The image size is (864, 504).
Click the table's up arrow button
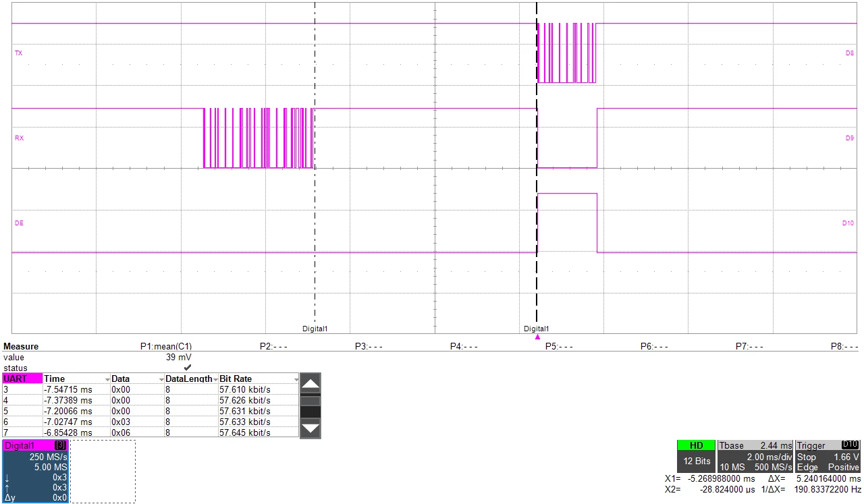coord(310,384)
